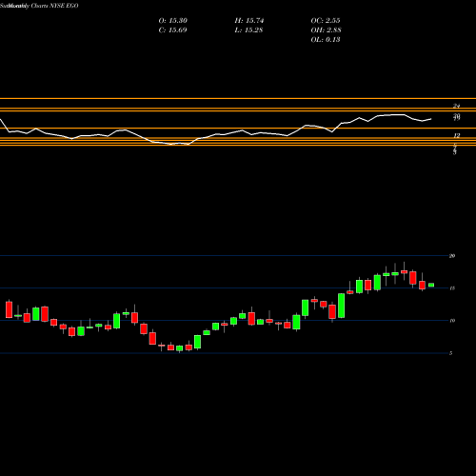Select the low value 'L: 15.28'
The width and height of the screenshot is (476, 476).
click(x=248, y=30)
